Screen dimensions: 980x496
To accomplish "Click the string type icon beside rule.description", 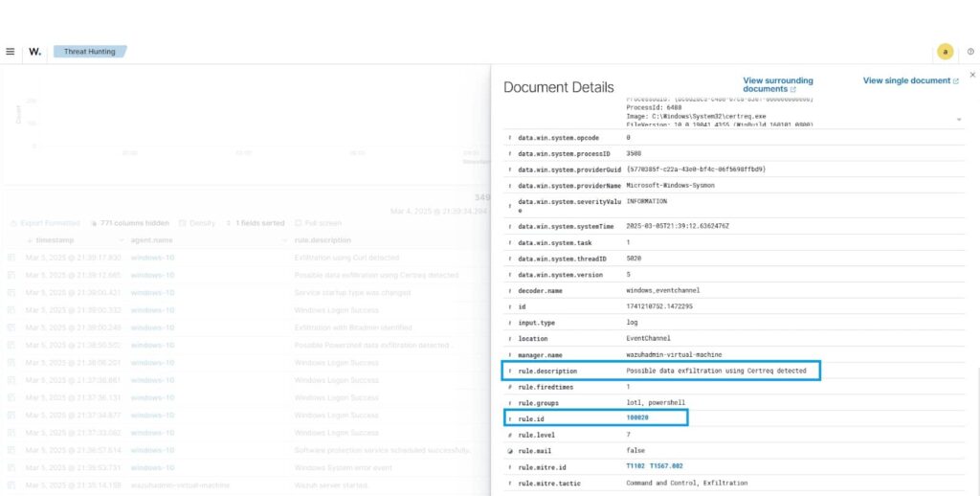I will [x=510, y=371].
